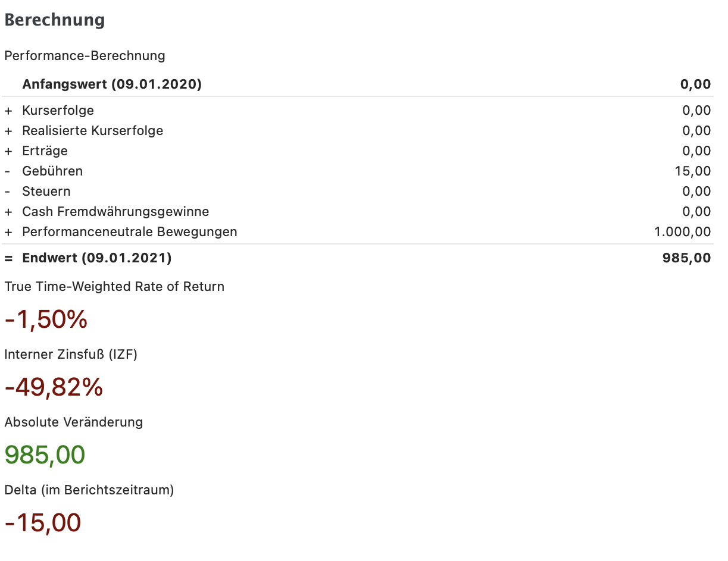Select the bold Endwert amount 985,00
728x561 pixels.
[686, 258]
